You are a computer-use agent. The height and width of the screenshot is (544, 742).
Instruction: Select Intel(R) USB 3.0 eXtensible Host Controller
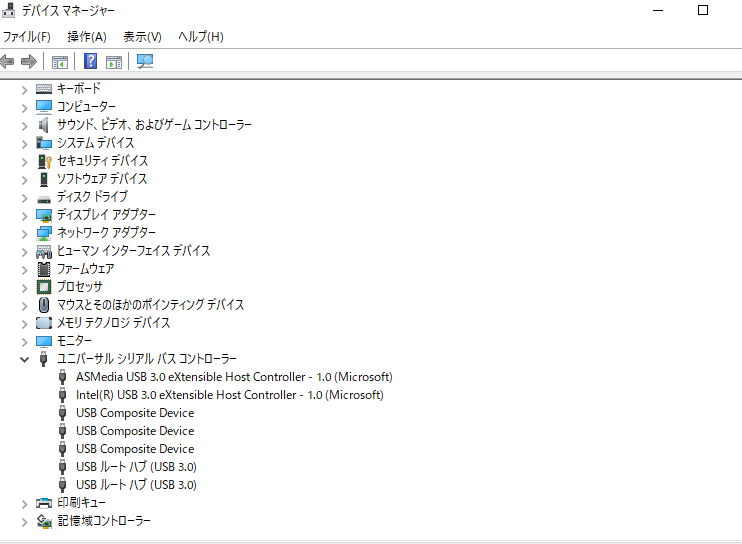[230, 395]
